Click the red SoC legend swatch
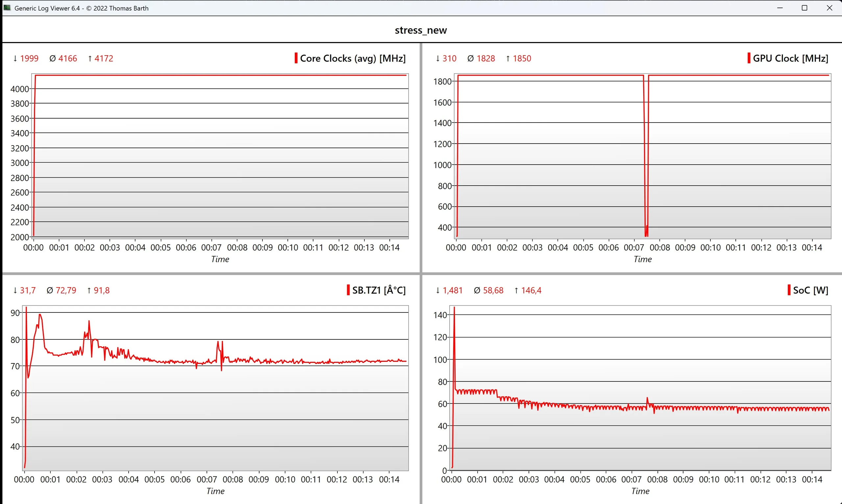842x504 pixels. [x=789, y=290]
